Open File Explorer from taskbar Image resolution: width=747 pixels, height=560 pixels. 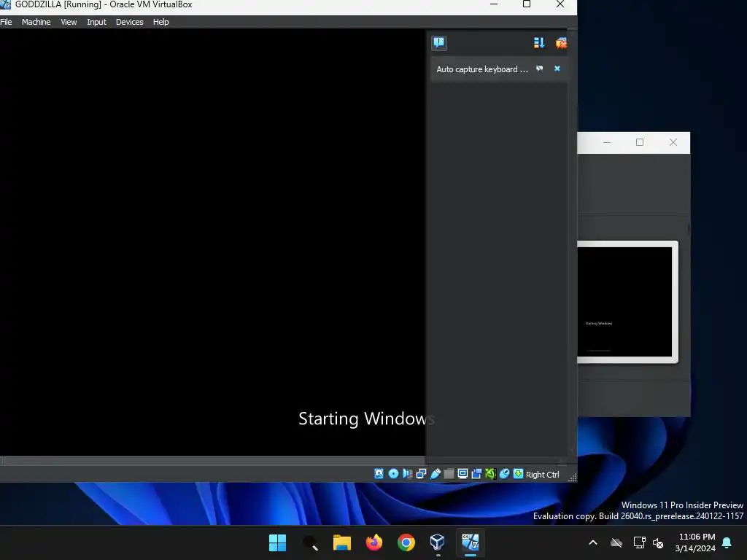pyautogui.click(x=341, y=542)
